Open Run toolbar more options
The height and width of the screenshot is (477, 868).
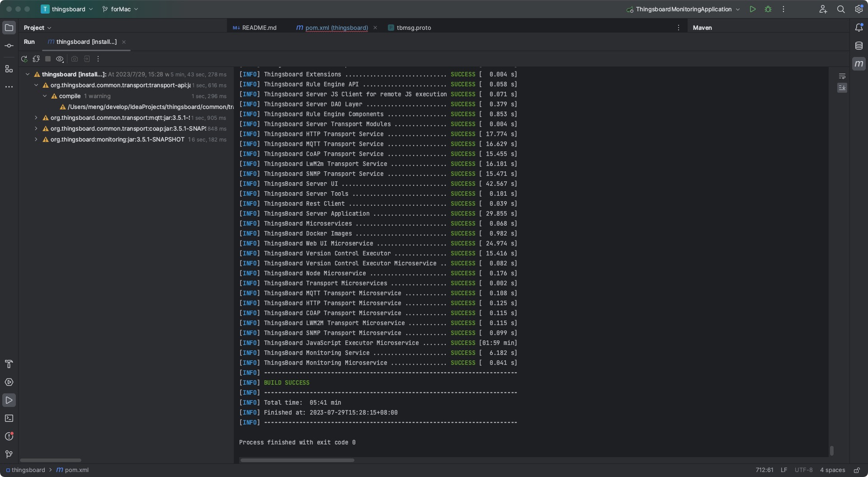pyautogui.click(x=98, y=59)
